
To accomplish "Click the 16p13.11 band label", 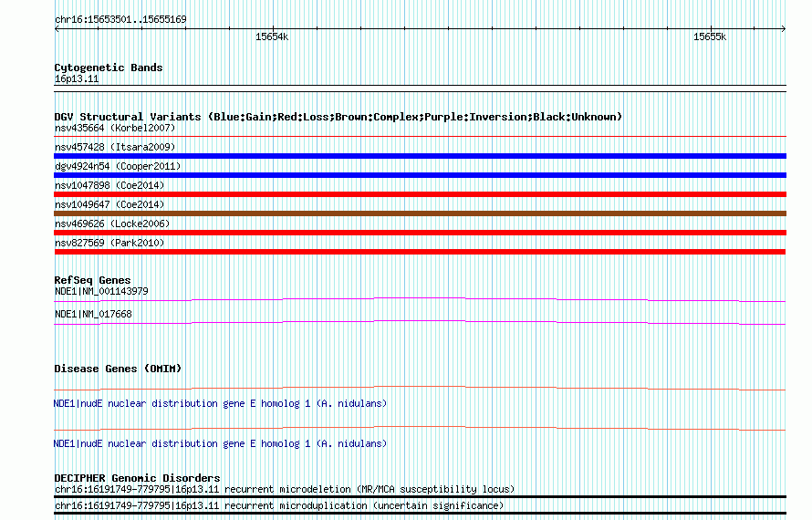I will (77, 78).
